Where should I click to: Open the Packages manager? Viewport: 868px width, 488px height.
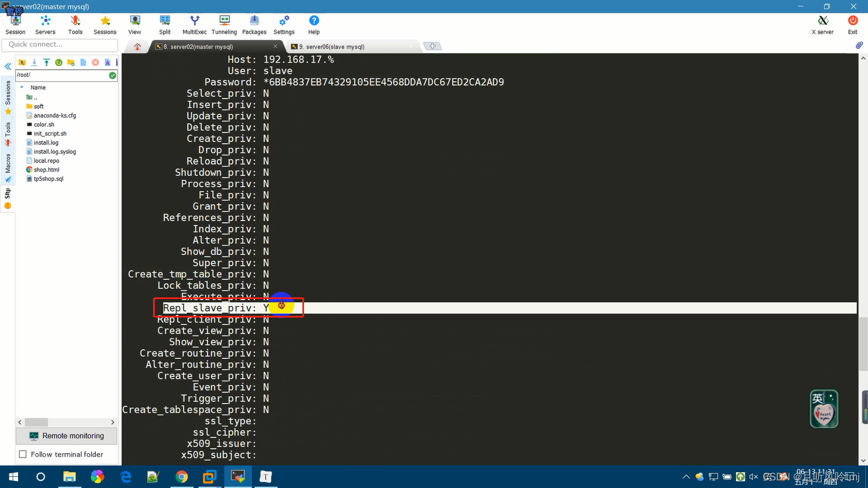pos(254,25)
